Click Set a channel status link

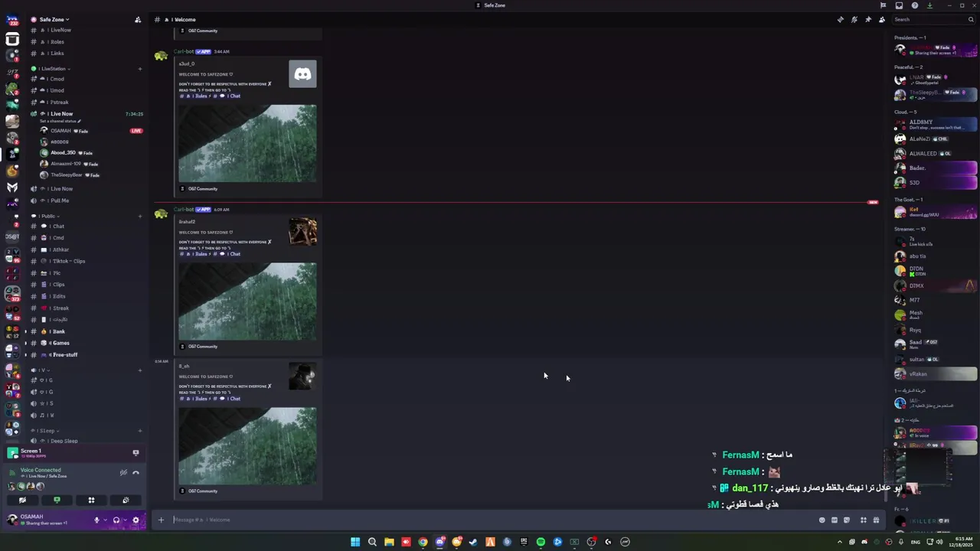click(60, 122)
